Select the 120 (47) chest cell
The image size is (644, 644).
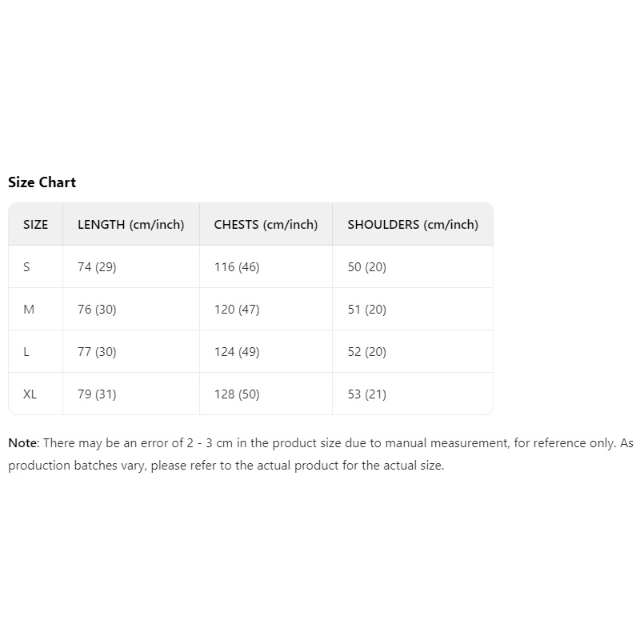[x=237, y=310]
